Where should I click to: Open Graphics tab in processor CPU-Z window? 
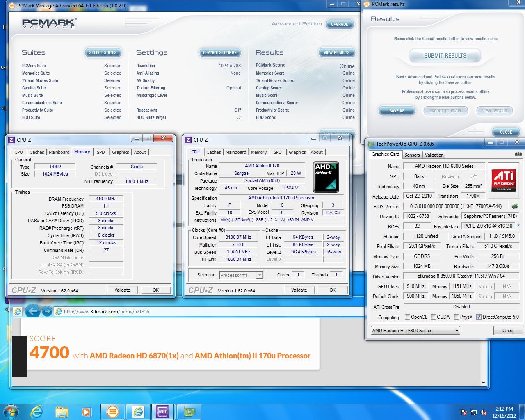click(297, 152)
